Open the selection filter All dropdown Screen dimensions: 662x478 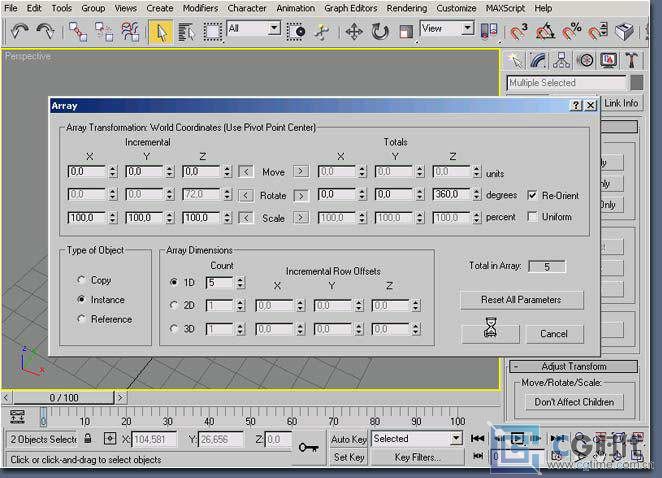coord(274,29)
